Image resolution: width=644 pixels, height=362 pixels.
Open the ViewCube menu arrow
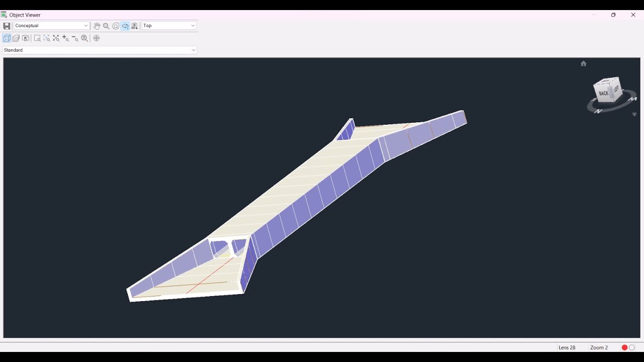[x=634, y=115]
